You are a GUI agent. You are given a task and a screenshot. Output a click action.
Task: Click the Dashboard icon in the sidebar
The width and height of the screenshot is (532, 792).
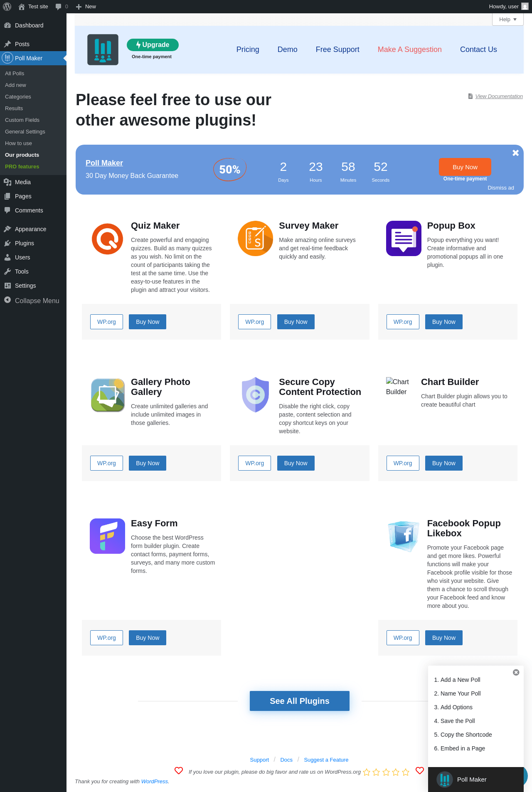(7, 25)
